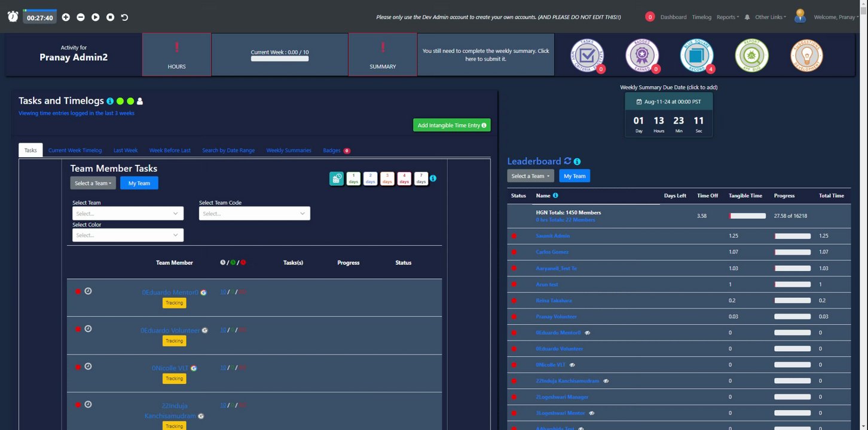
Task: Refresh the Leaderboard with the sync icon
Action: pyautogui.click(x=567, y=161)
